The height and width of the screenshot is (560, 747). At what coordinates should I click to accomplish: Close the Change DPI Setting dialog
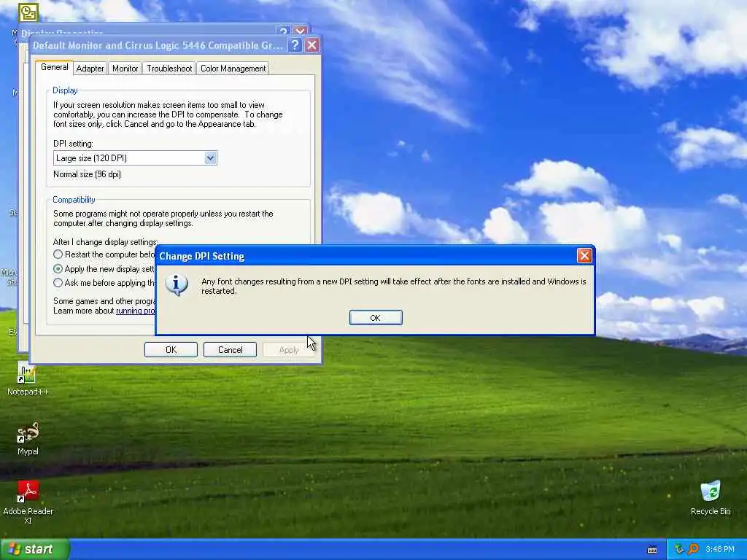584,256
